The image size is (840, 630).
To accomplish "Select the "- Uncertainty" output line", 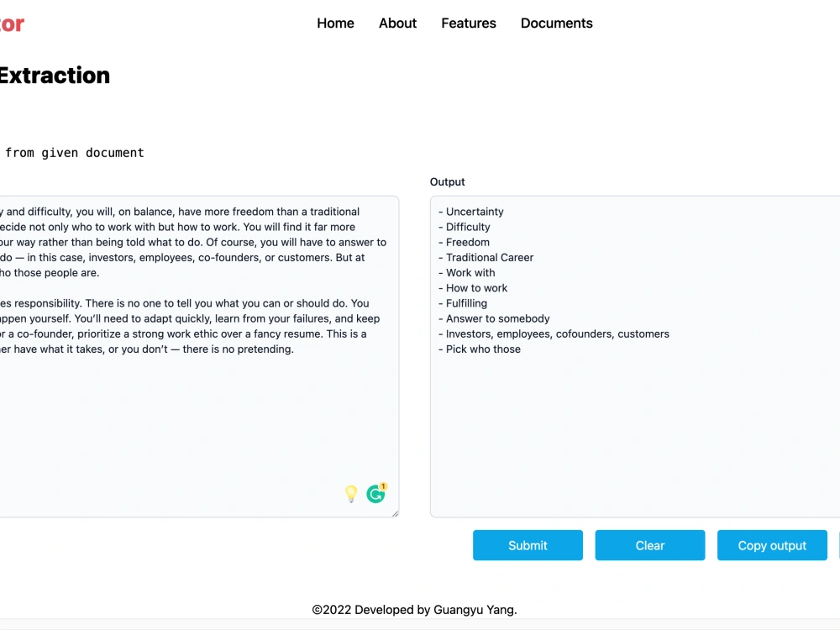I will click(473, 211).
